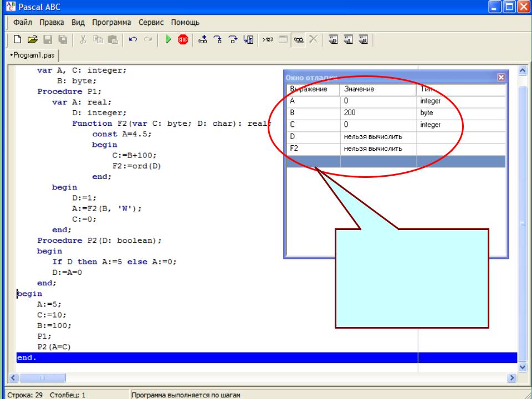Click the 'B:=100;' code line
Viewport: 532px width, 399px height.
(54, 326)
